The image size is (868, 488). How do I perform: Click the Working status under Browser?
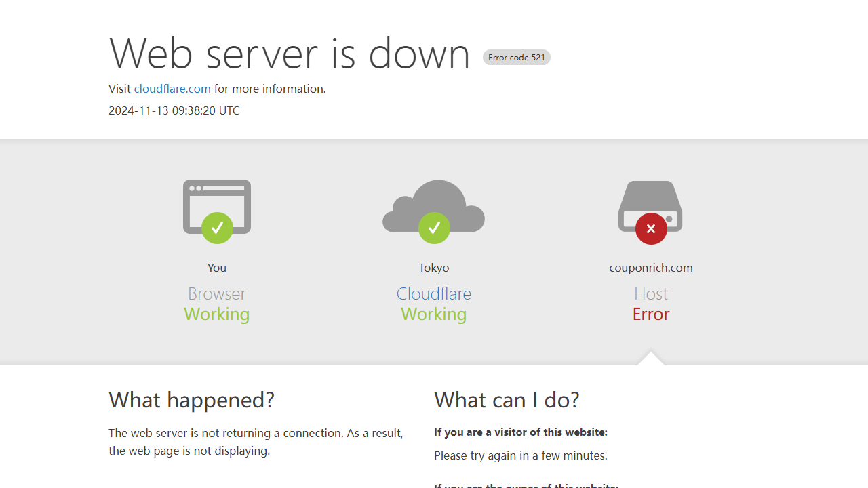pos(217,314)
